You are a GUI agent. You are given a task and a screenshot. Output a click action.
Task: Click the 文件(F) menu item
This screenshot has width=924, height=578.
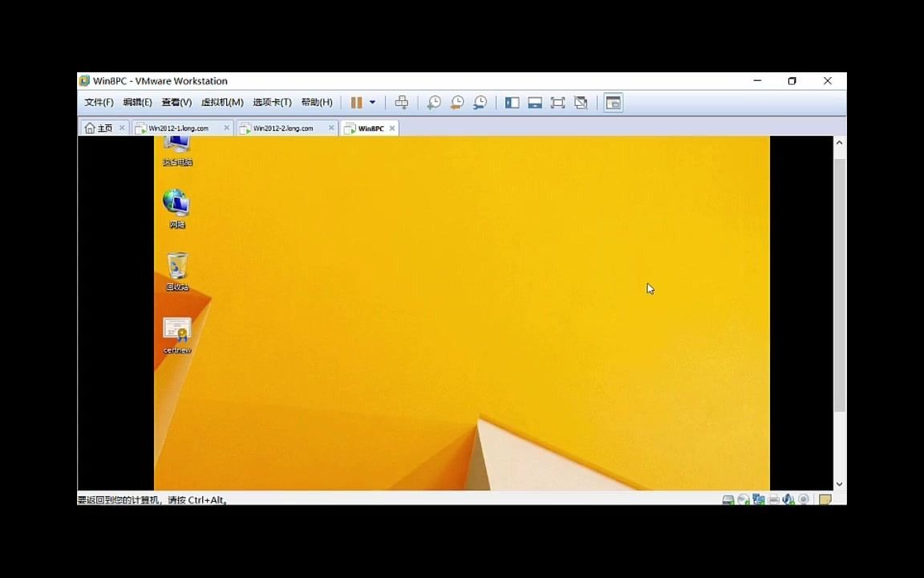98,102
